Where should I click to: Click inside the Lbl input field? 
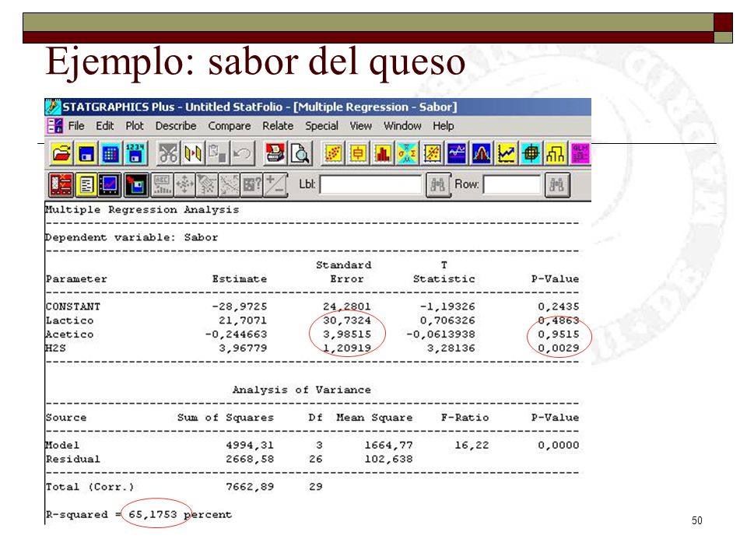click(x=370, y=185)
